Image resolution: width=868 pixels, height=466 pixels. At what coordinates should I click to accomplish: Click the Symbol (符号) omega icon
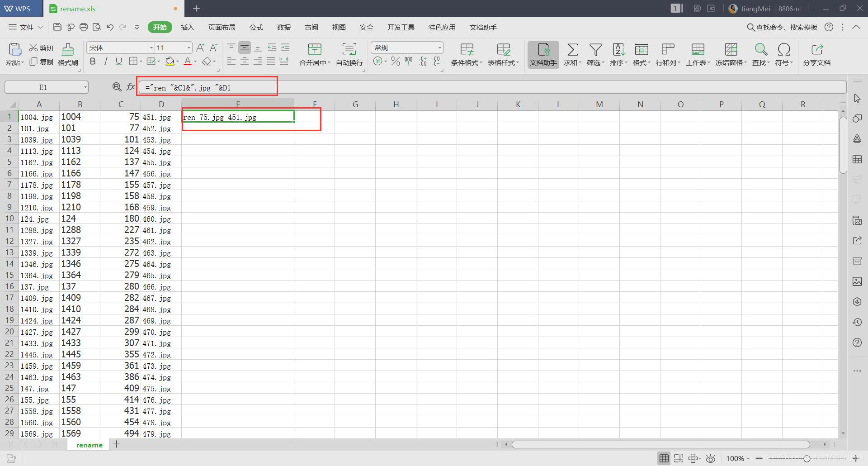click(784, 49)
